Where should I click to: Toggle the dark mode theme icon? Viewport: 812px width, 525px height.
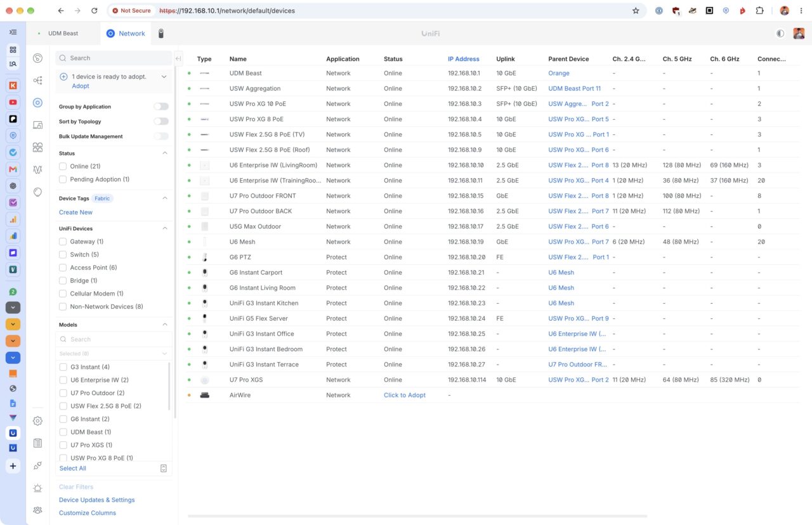point(780,34)
